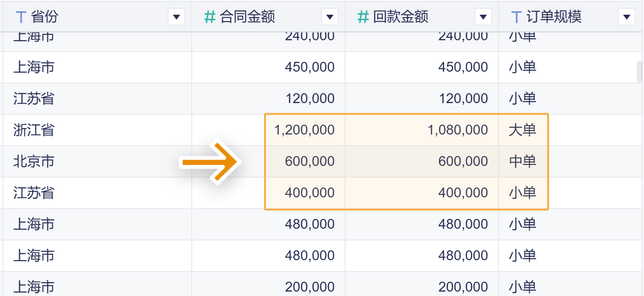Click the 600,000 payment amount cell
The height and width of the screenshot is (296, 644).
pyautogui.click(x=463, y=161)
